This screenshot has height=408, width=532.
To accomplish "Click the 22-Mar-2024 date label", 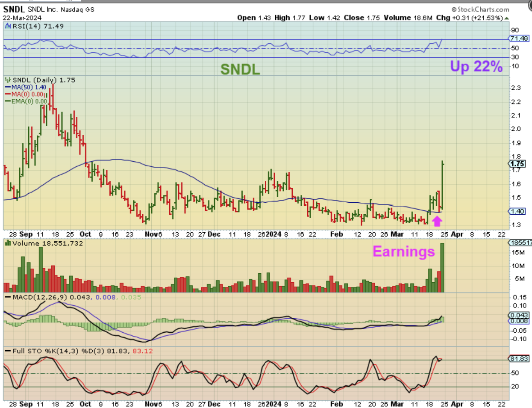I will point(22,18).
